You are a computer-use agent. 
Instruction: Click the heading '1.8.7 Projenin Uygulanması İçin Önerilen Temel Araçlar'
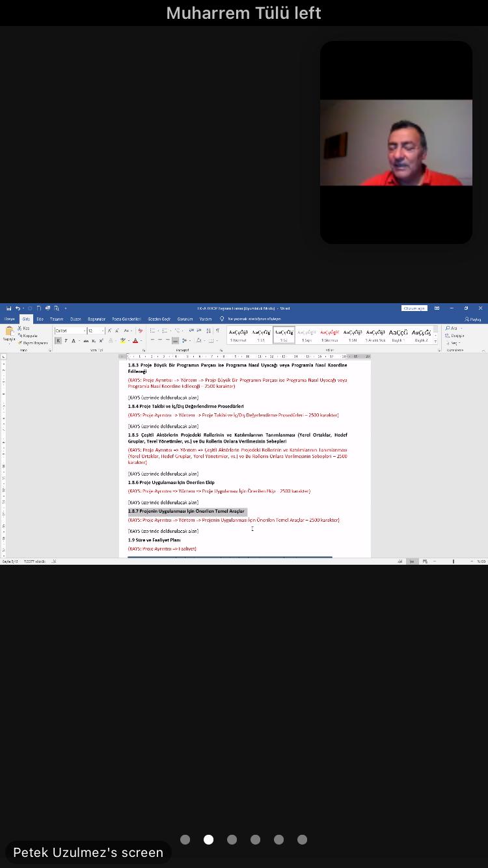[x=186, y=511]
